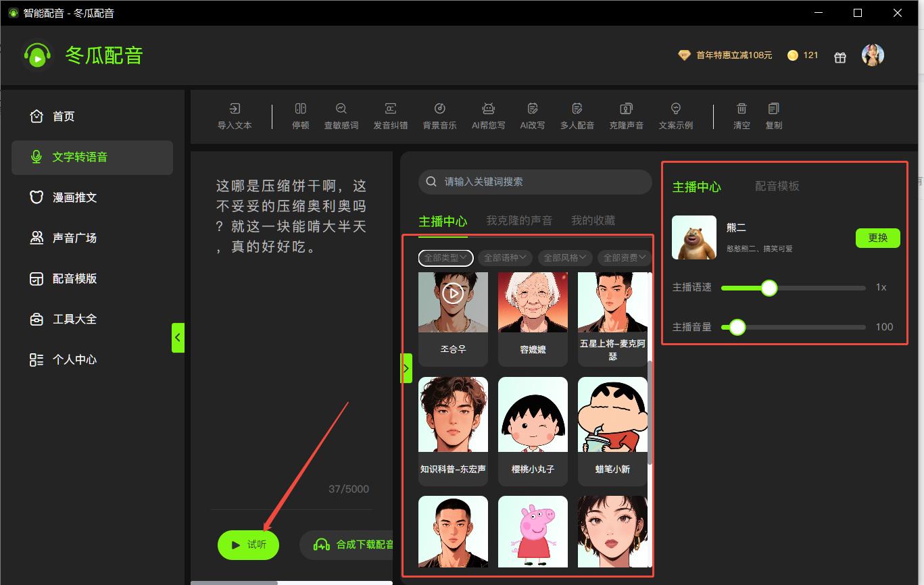924x585 pixels.
Task: Open the 背景音乐 background music tool
Action: tap(439, 115)
